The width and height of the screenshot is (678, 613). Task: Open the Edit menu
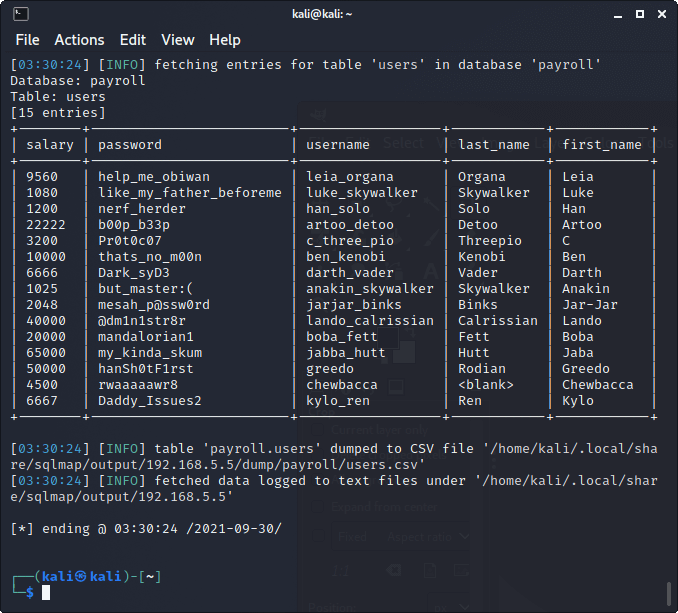133,40
